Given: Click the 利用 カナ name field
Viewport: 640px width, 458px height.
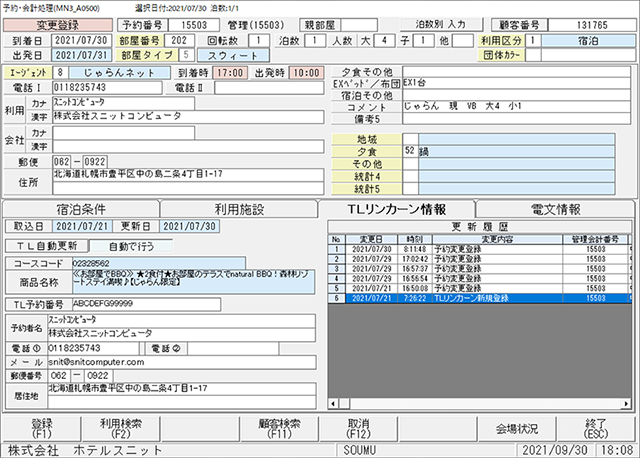Looking at the screenshot, I should (123, 103).
